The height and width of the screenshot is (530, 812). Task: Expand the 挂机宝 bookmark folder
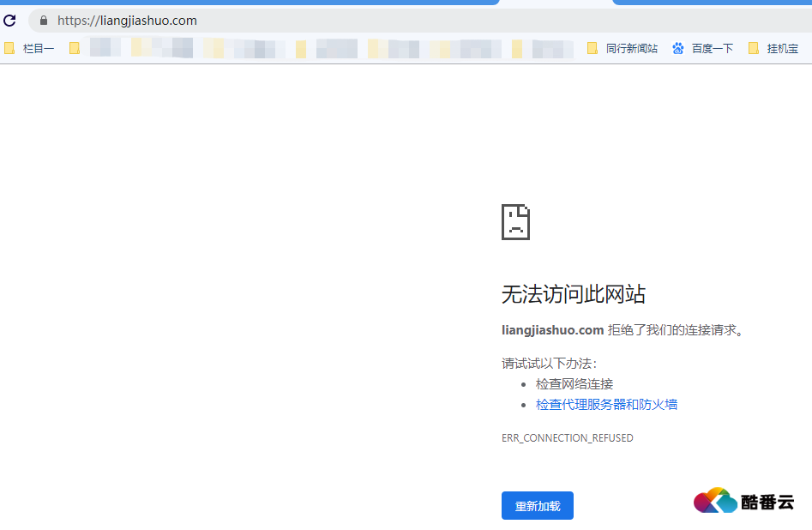pos(773,49)
